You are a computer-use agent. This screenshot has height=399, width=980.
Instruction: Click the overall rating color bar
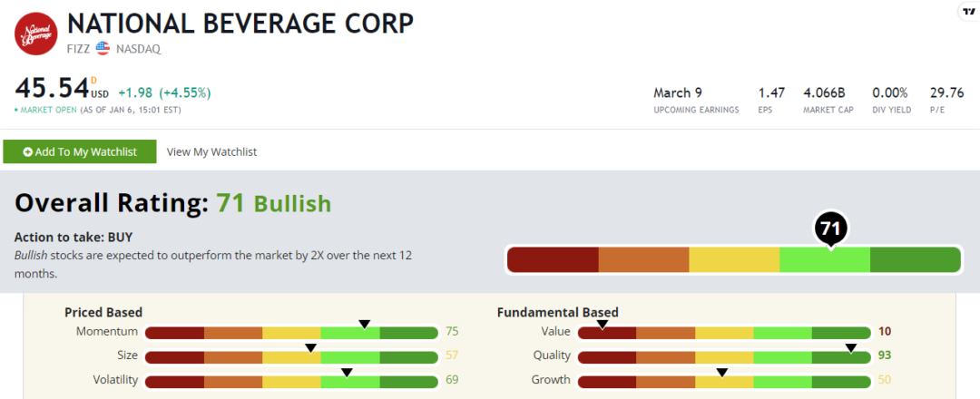click(733, 259)
